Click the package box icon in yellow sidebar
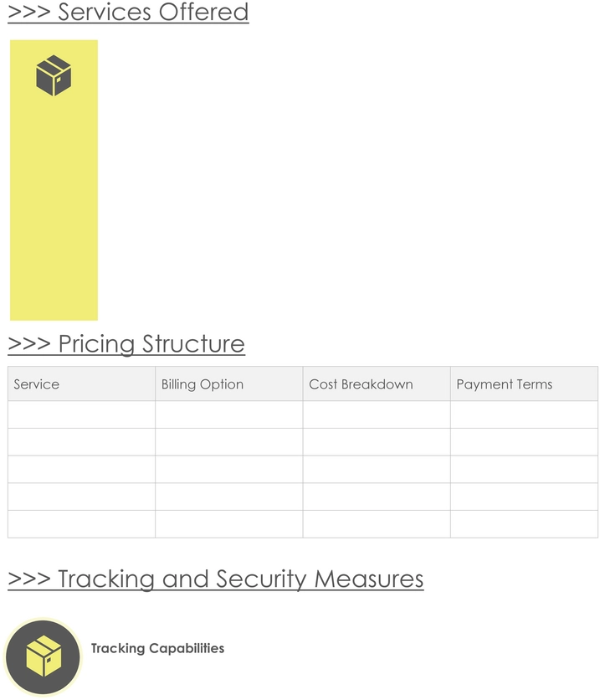This screenshot has width=600, height=700. coord(54,75)
